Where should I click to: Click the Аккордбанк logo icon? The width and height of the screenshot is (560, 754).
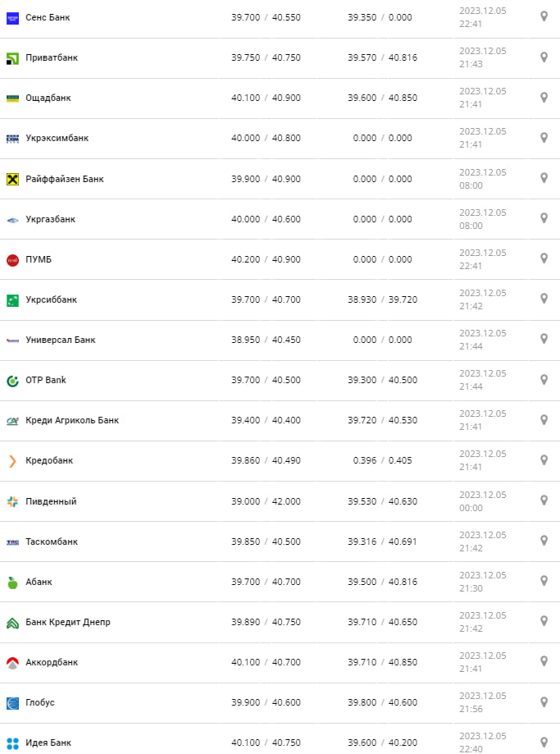(12, 663)
